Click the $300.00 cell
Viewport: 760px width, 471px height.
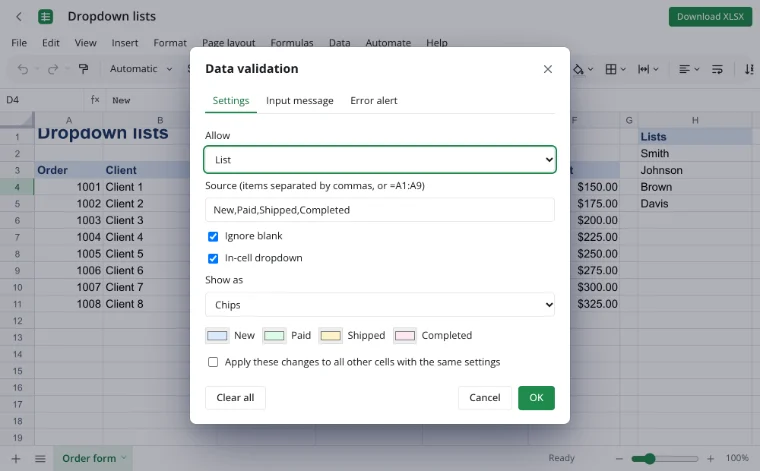click(595, 287)
